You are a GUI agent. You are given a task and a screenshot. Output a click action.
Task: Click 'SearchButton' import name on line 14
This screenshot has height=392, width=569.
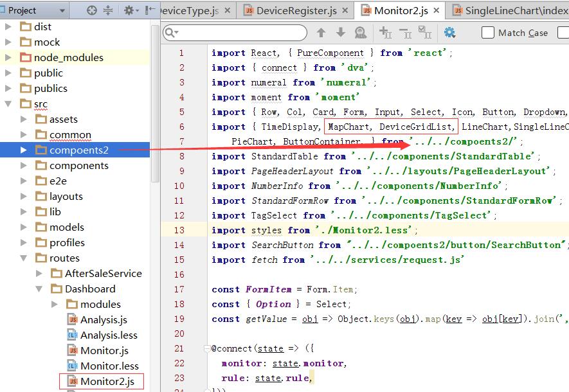282,245
